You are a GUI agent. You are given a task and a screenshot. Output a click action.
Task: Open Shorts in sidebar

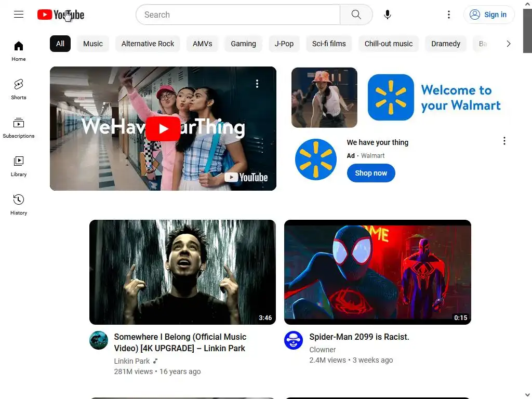click(19, 89)
